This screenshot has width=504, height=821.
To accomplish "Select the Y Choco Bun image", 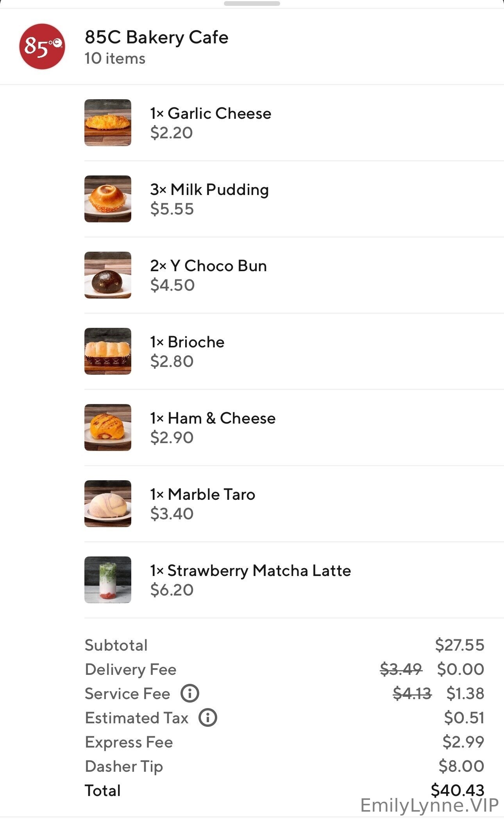I will coord(108,275).
